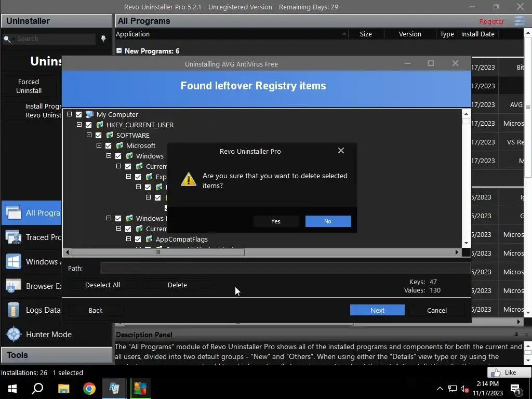Confirm deletion with the Yes button
Viewport: 532px width, 399px height.
coord(276,221)
